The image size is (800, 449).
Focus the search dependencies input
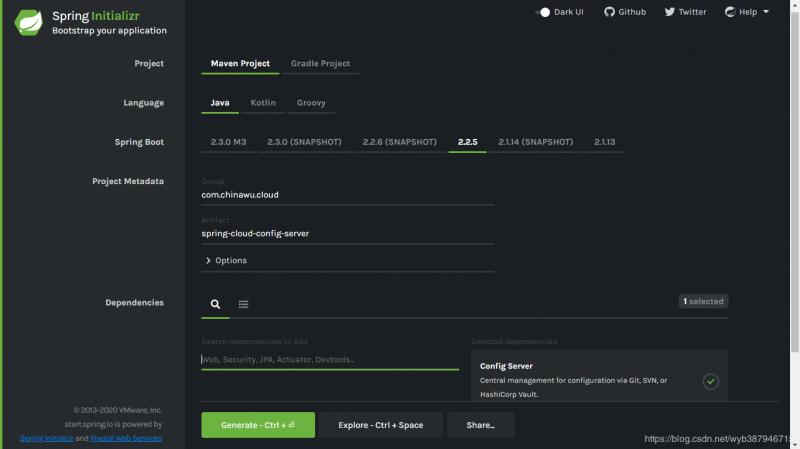click(x=330, y=360)
